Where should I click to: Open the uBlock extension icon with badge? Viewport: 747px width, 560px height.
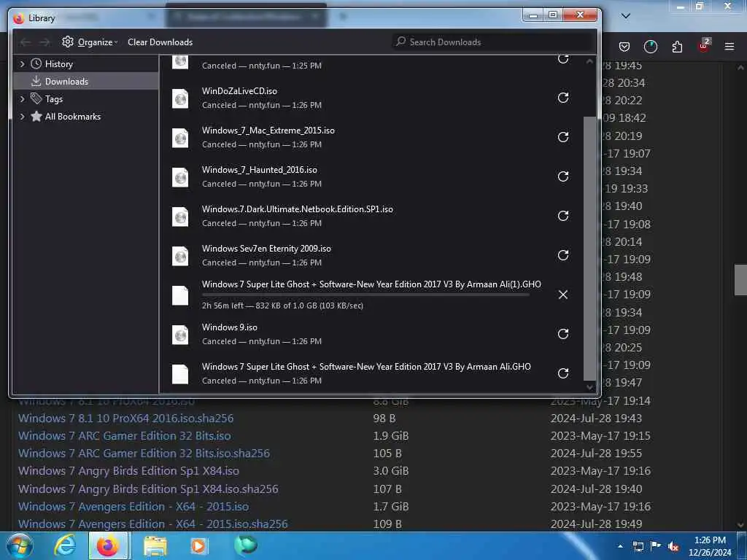tap(704, 46)
